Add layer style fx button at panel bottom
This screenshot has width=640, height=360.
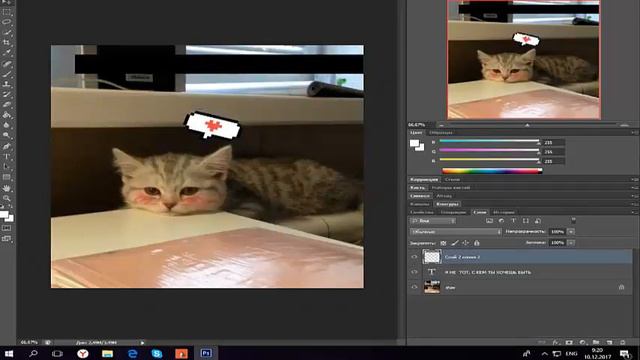[x=556, y=342]
